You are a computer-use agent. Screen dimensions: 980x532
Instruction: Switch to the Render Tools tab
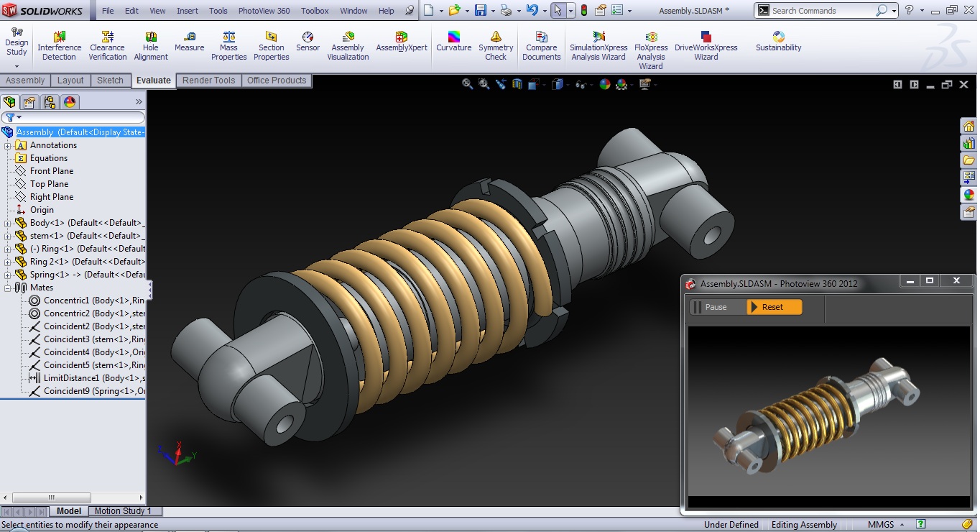point(208,81)
